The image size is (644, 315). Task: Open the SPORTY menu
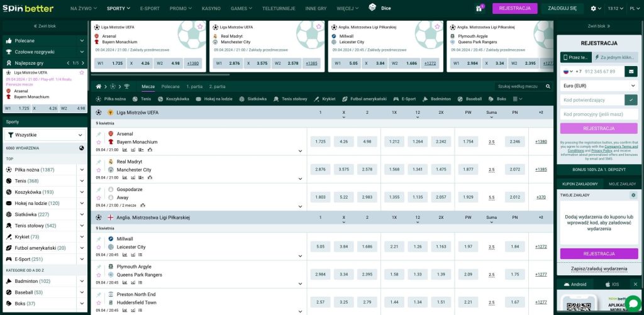118,8
